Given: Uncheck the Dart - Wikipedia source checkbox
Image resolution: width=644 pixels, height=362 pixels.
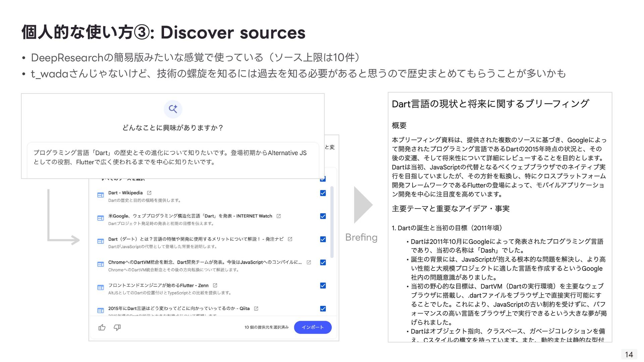Looking at the screenshot, I should point(323,193).
